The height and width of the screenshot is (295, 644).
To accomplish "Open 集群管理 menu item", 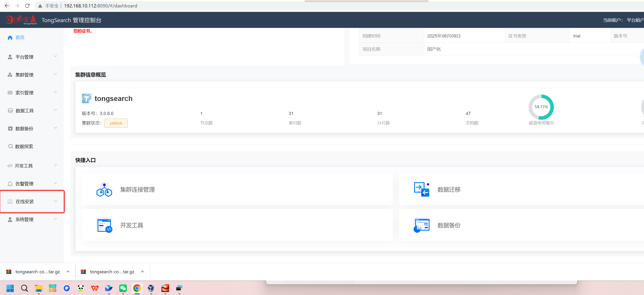I will [x=32, y=75].
